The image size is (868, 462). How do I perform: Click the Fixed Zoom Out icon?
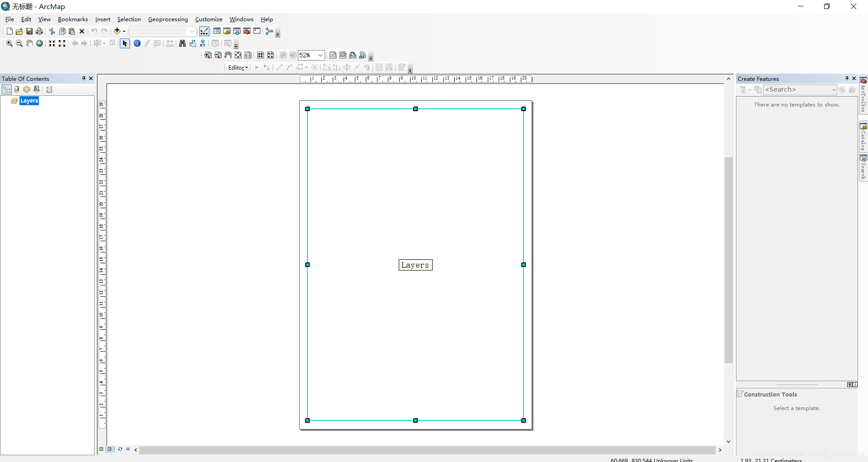[x=62, y=43]
